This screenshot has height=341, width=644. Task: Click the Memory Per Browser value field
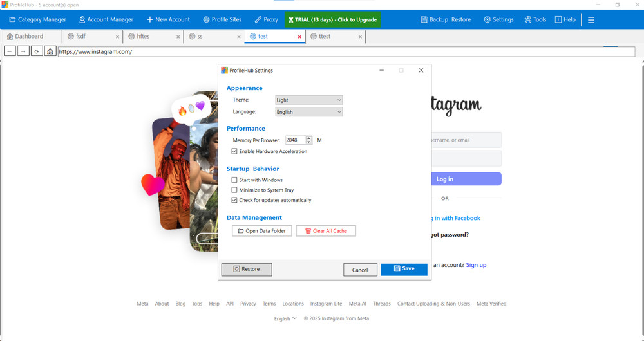(x=296, y=140)
